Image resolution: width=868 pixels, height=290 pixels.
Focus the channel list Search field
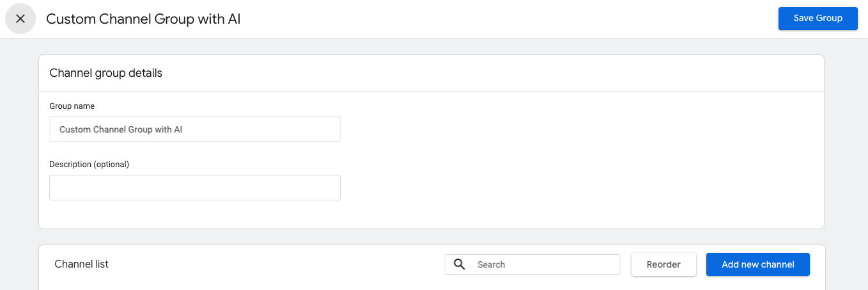(x=543, y=264)
